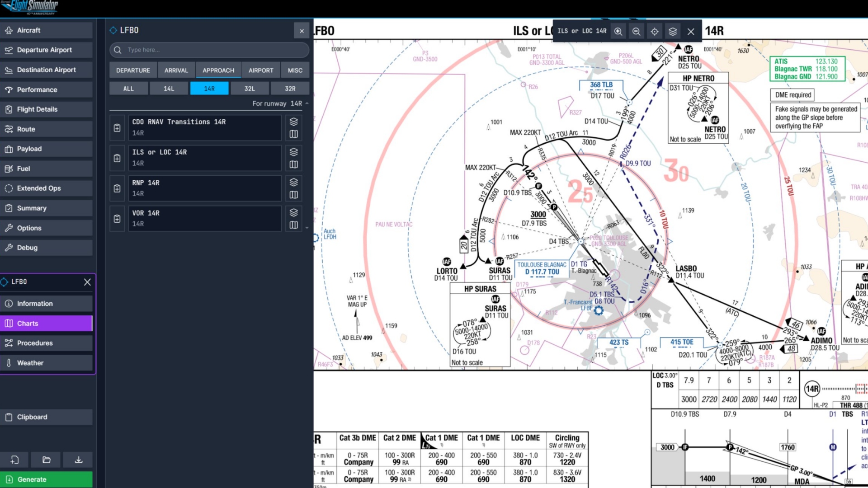Select the 14R runway filter

click(209, 89)
